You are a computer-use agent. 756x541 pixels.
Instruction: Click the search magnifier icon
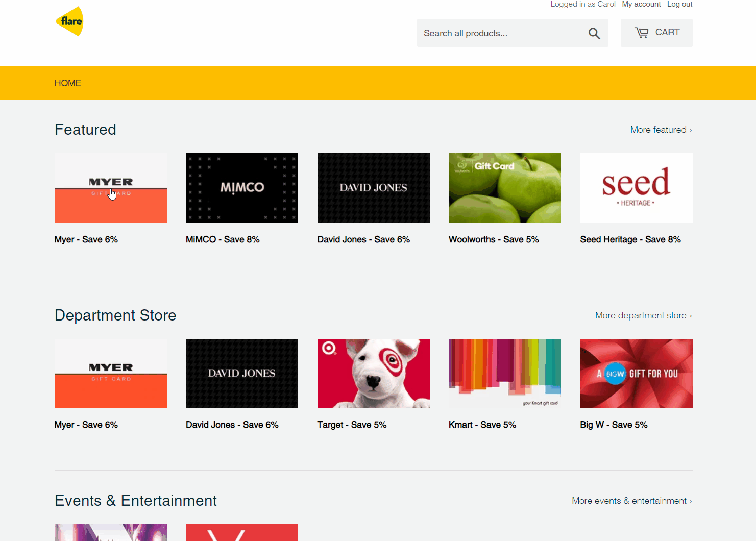pos(594,33)
